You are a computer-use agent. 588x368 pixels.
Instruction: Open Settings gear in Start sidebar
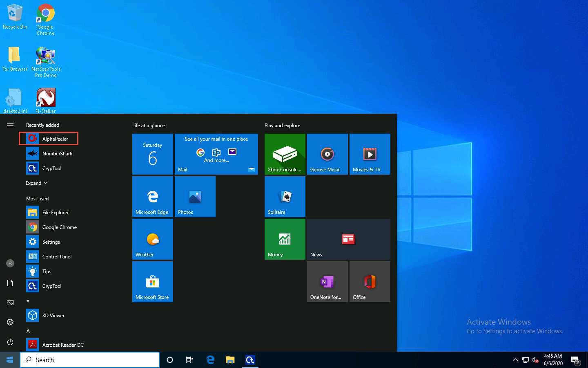pyautogui.click(x=10, y=322)
